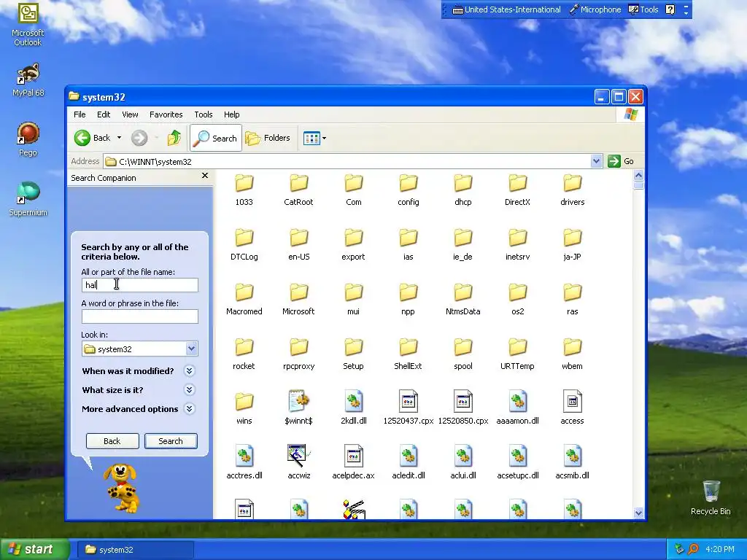Viewport: 747px width, 560px height.
Task: Show the Folders pane
Action: [268, 138]
